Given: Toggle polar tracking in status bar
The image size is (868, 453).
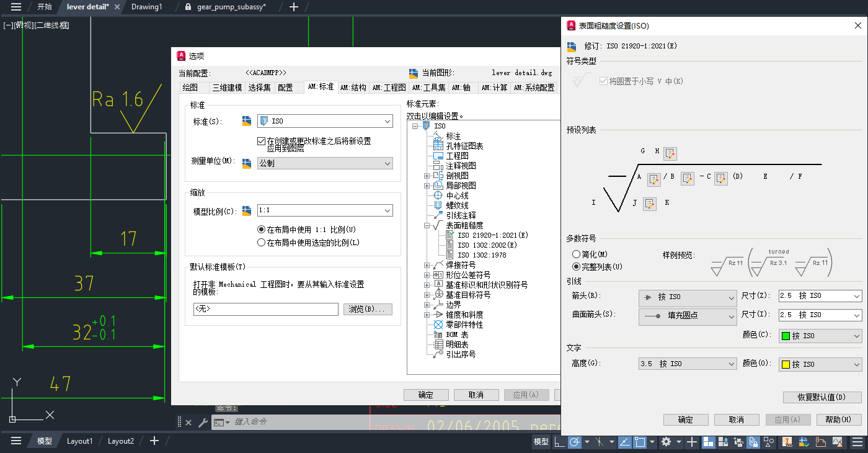Looking at the screenshot, I should [575, 442].
